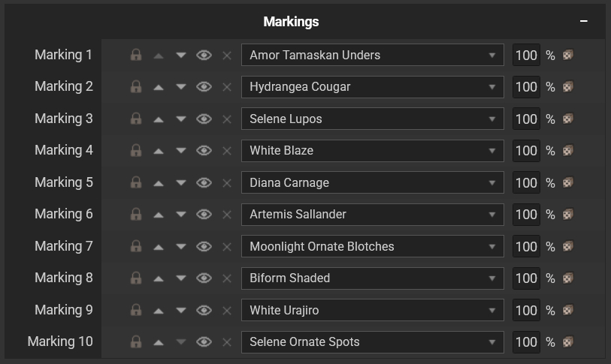Click the Biform Shaded opacity percentage field
The width and height of the screenshot is (611, 364).
tap(526, 278)
